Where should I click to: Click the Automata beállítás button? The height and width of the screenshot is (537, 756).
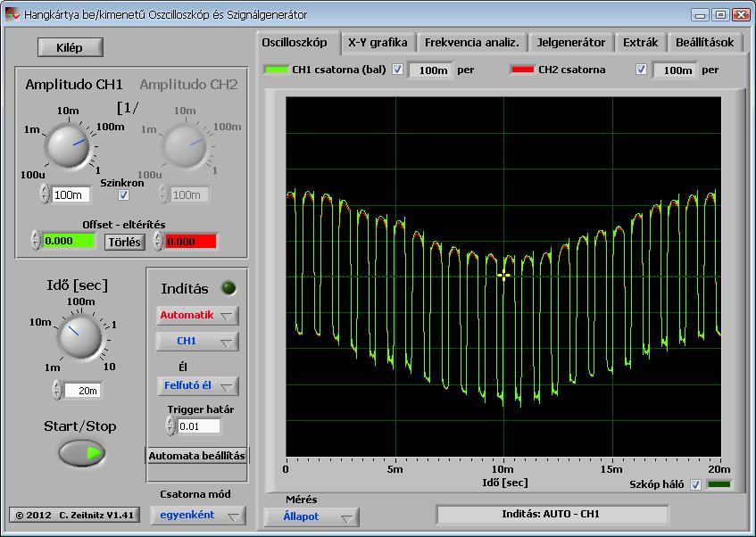coord(196,456)
